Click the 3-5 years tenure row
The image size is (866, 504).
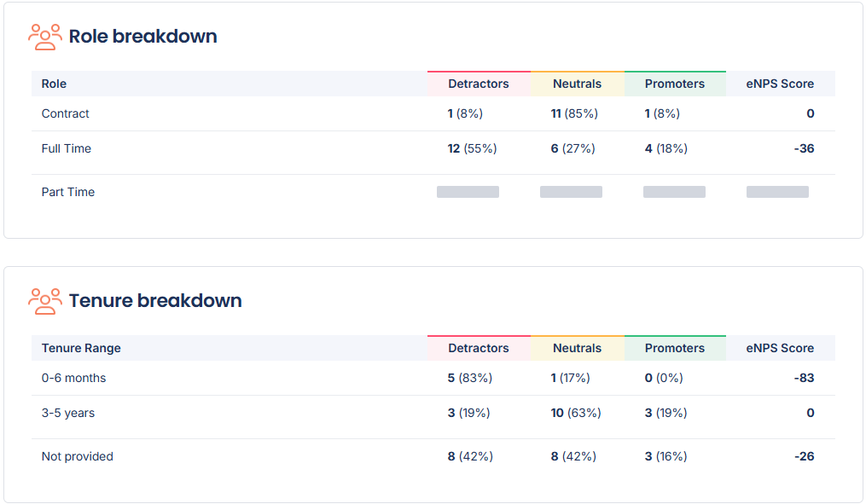point(68,413)
